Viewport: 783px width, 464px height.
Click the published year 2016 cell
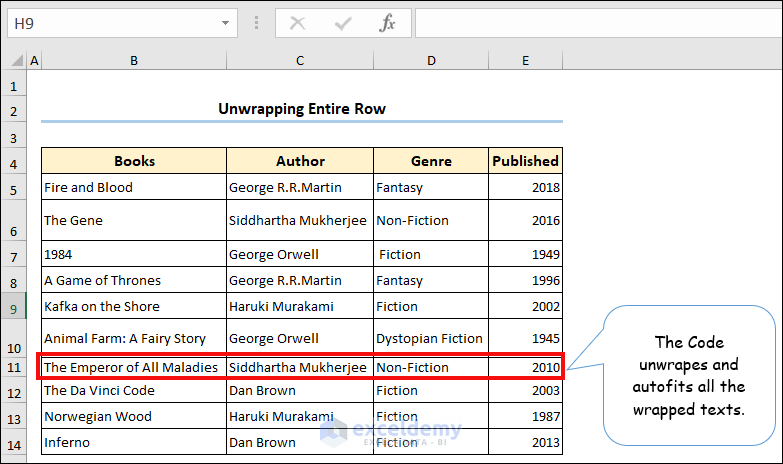pos(525,220)
